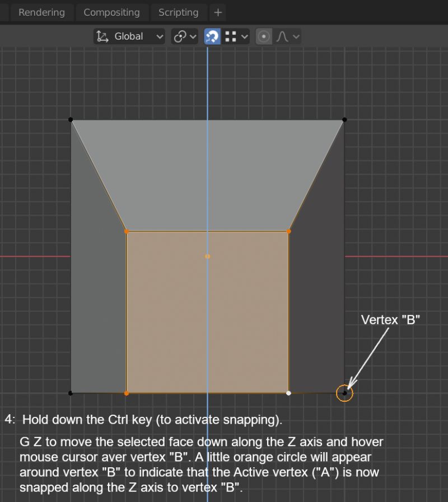Click the snap target four-dots icon
The width and height of the screenshot is (448, 502).
(x=232, y=36)
